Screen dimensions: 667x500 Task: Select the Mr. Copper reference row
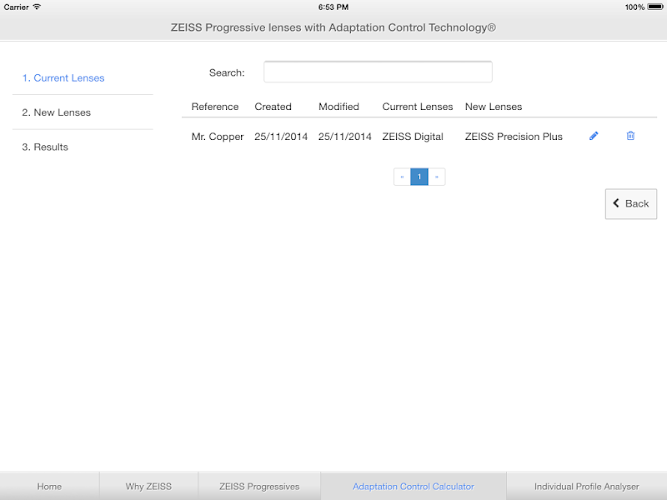coord(419,136)
